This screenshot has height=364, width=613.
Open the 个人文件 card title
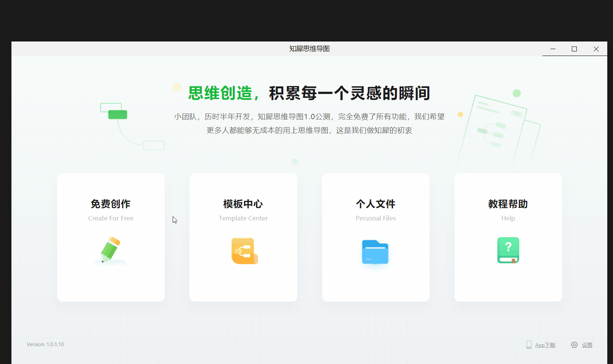click(376, 204)
